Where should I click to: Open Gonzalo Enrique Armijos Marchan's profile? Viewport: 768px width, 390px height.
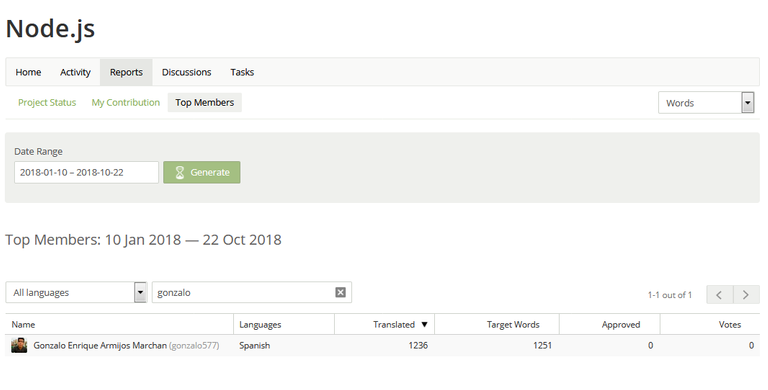[100, 345]
